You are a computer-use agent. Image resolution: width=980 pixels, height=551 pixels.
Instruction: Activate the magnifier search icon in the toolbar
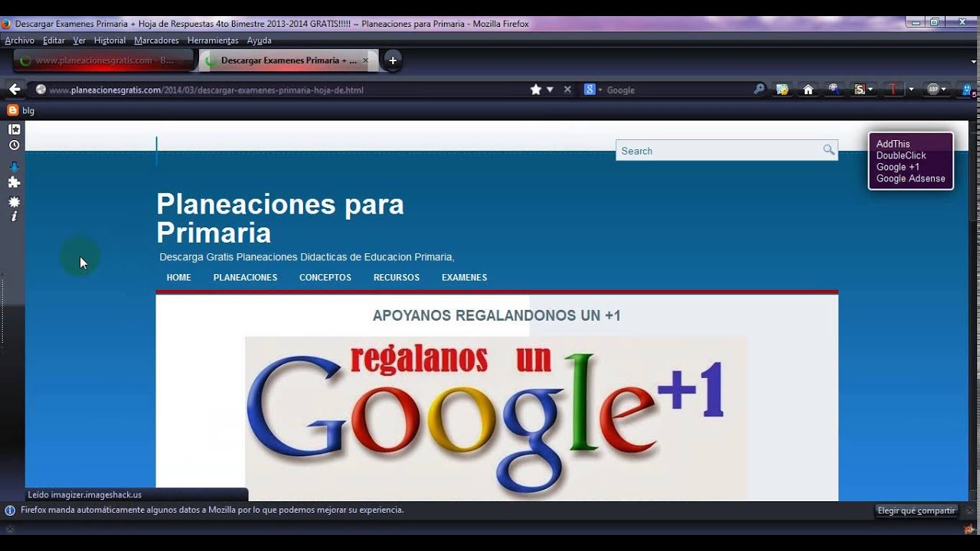point(759,89)
